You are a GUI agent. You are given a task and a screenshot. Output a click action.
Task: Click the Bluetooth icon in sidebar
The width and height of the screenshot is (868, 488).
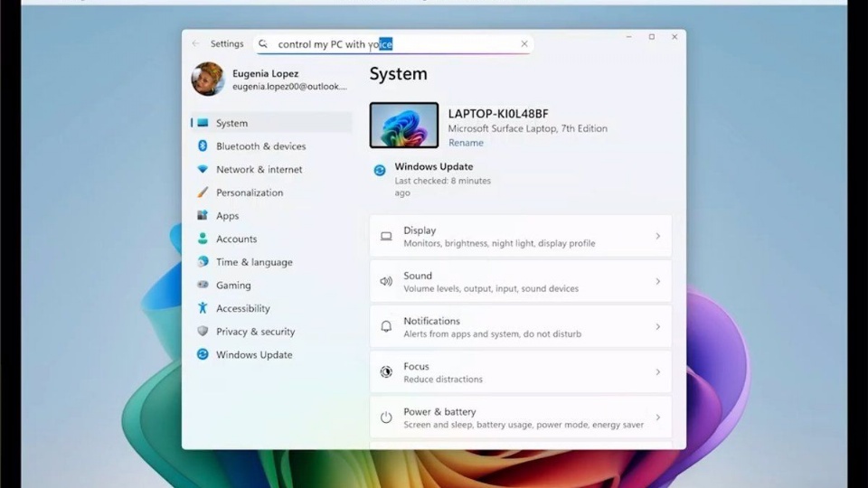click(203, 146)
